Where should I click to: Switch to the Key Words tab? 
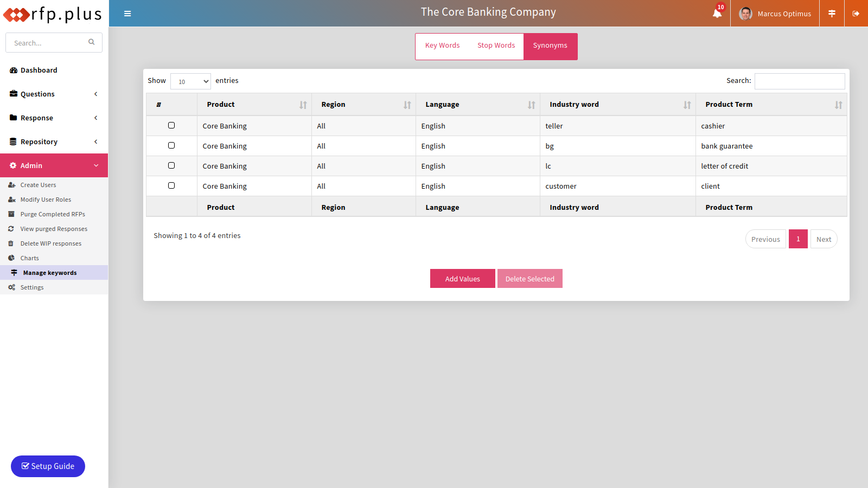pyautogui.click(x=442, y=46)
